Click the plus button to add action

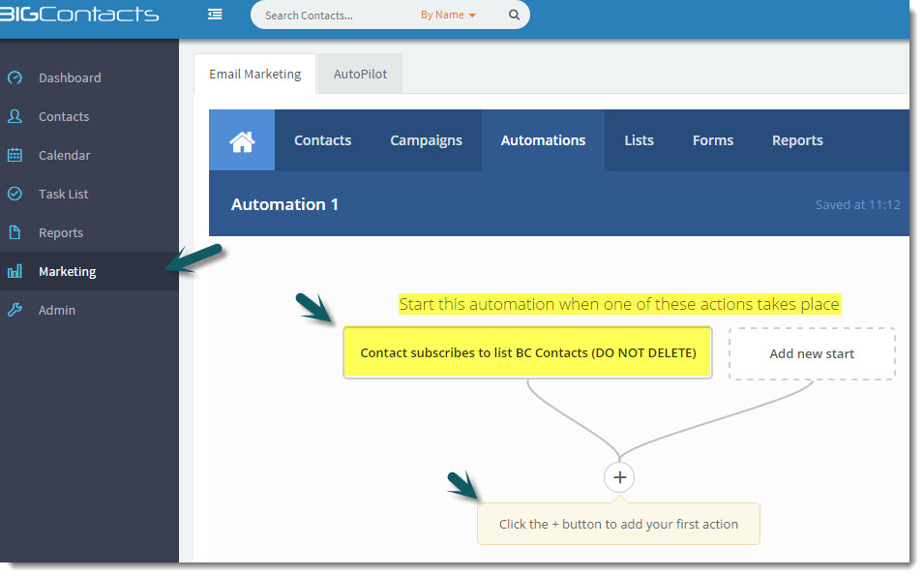pyautogui.click(x=619, y=477)
